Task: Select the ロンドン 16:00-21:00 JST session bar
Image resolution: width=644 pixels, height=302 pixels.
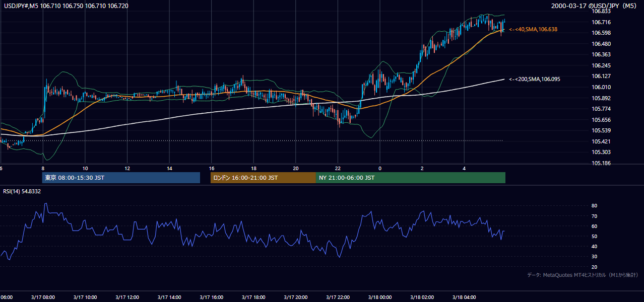Action: 263,178
